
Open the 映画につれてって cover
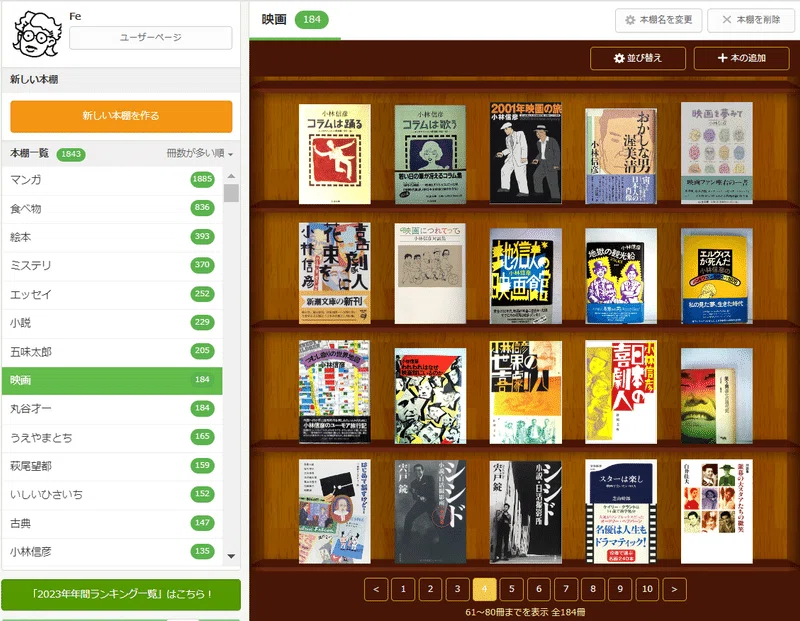point(430,274)
